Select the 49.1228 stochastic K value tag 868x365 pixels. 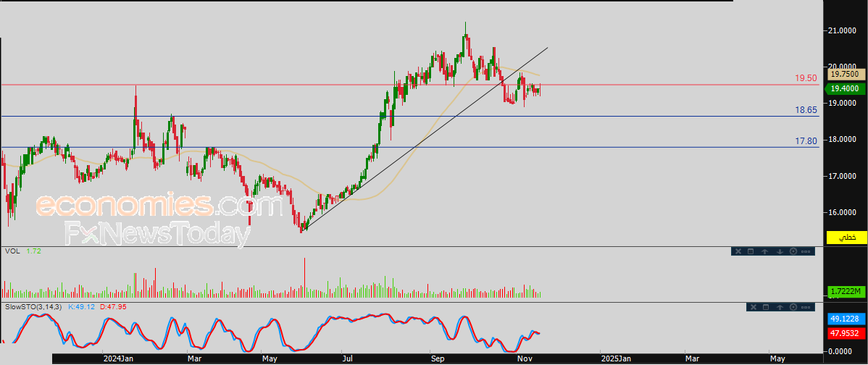coord(846,319)
